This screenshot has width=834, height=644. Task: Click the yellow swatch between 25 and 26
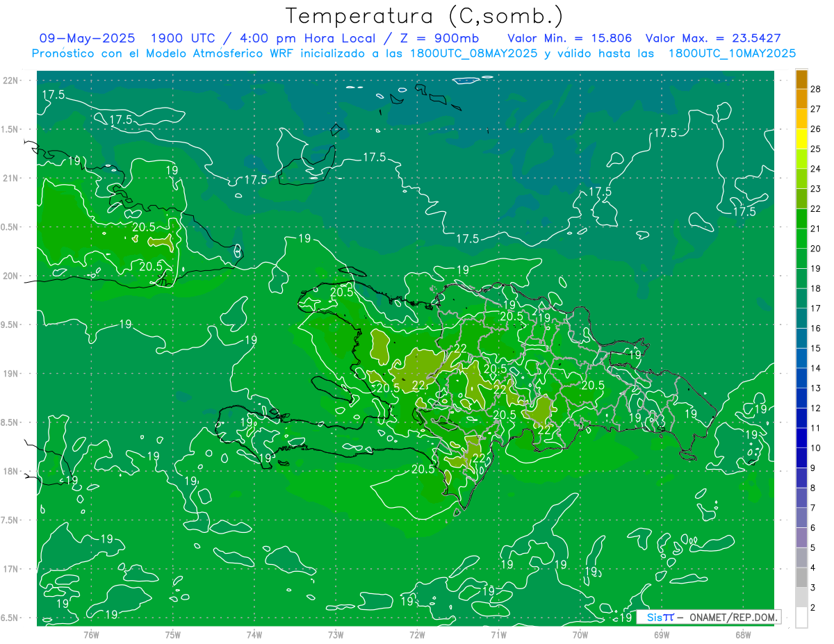pyautogui.click(x=801, y=139)
